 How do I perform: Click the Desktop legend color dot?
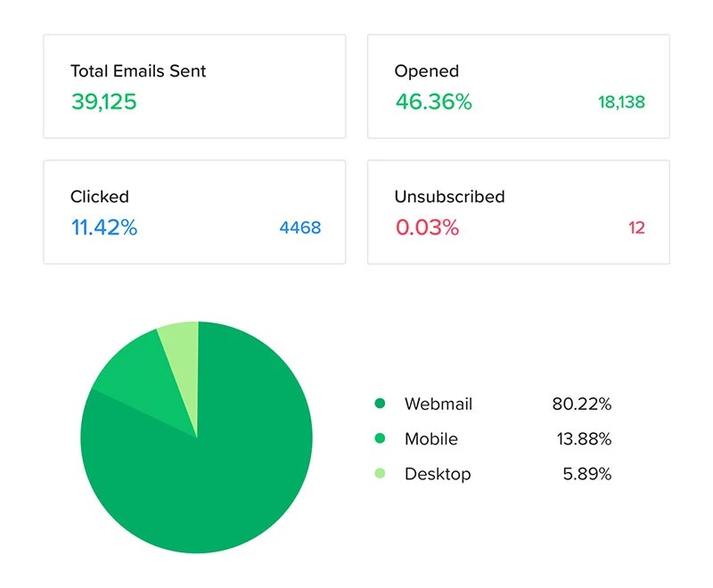point(380,474)
